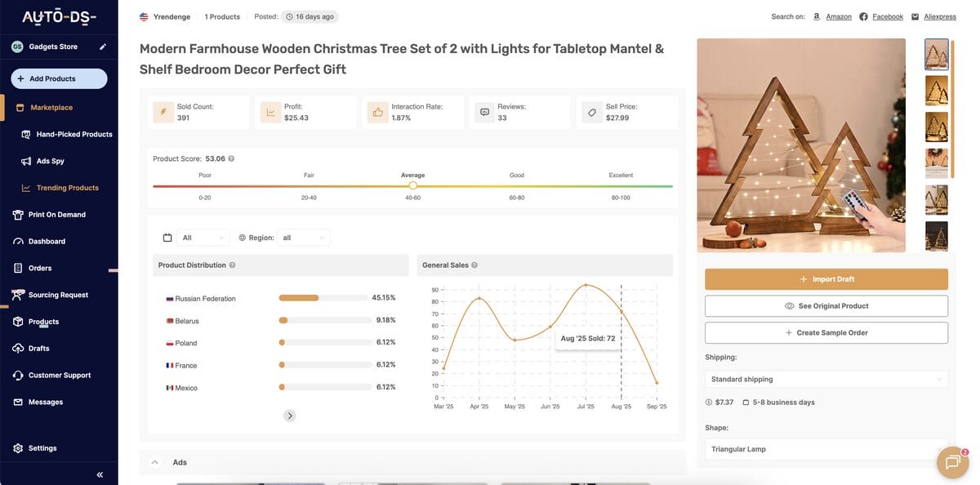Click See Original Product button
The image size is (980, 485).
coord(826,306)
